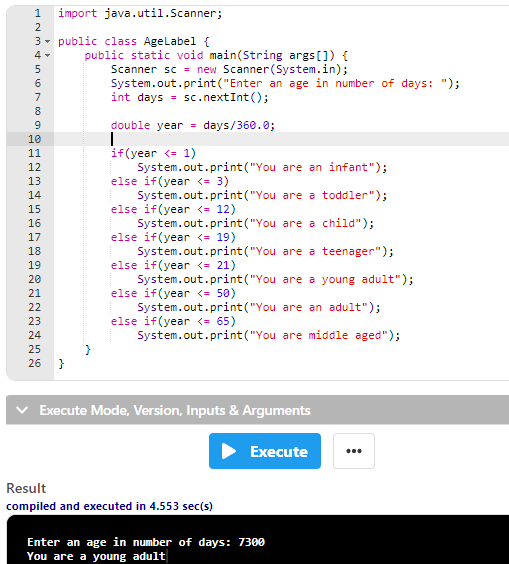Click the 'else if(year <= 21)' line
Image resolution: width=509 pixels, height=564 pixels.
click(173, 265)
